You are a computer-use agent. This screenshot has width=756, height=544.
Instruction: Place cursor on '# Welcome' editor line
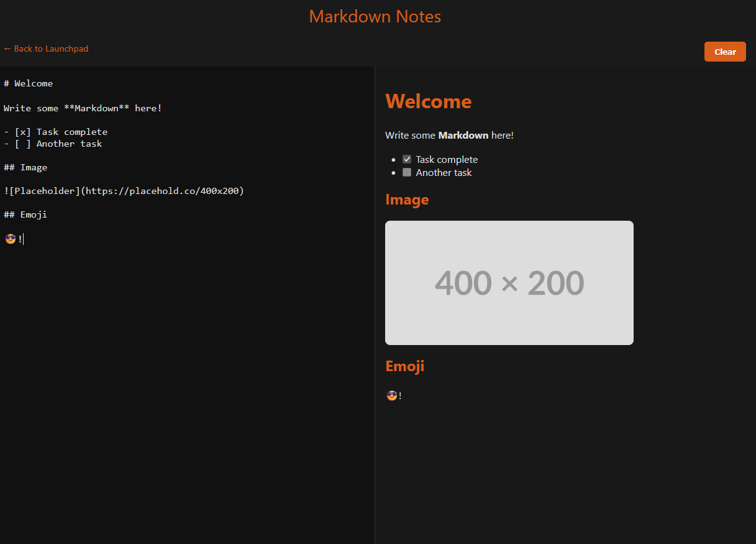tap(29, 83)
